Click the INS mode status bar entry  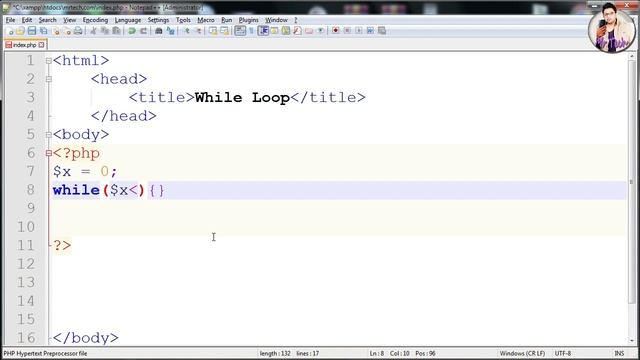(x=619, y=353)
